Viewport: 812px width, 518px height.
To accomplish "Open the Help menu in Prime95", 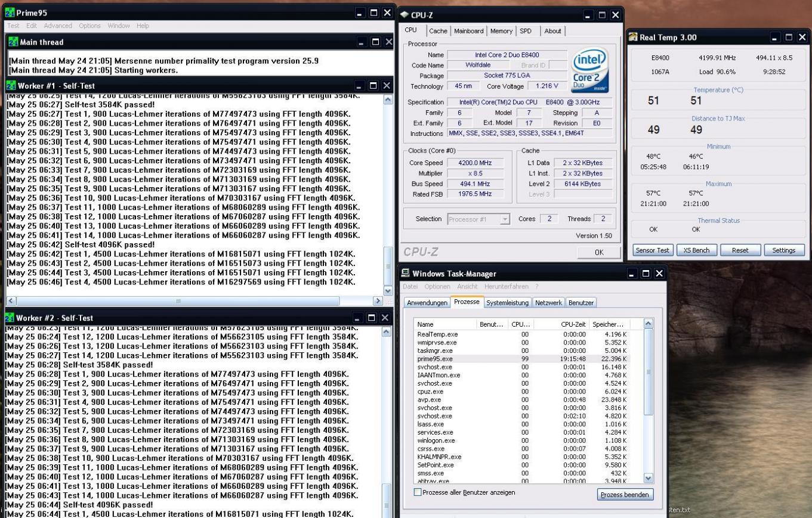I will (x=143, y=26).
